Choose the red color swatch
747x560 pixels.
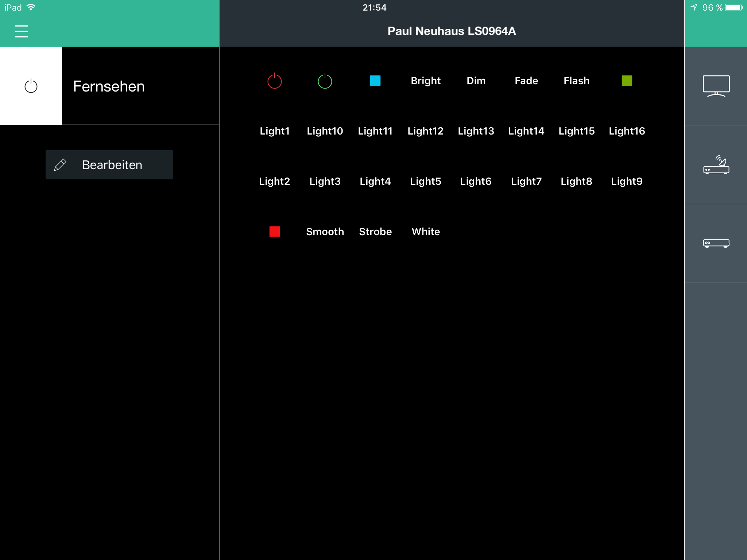(274, 232)
